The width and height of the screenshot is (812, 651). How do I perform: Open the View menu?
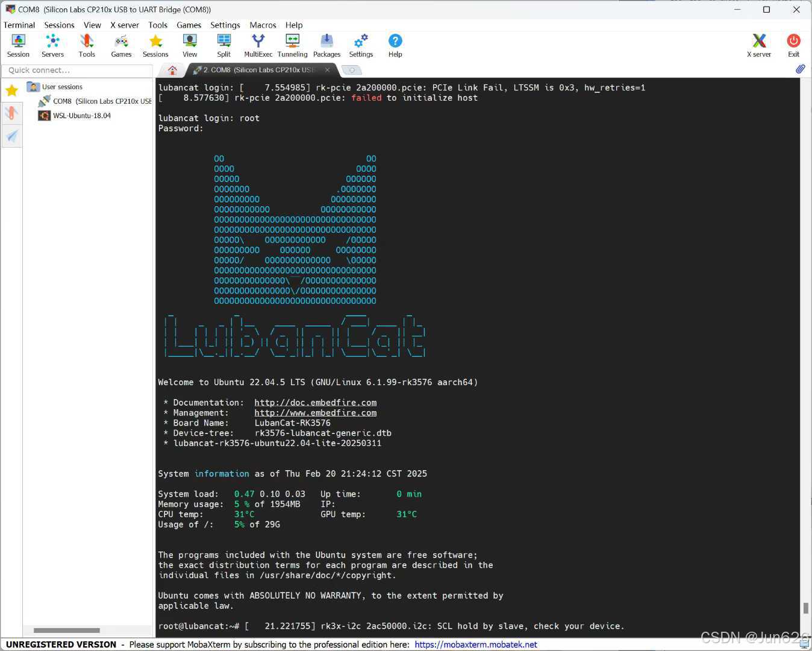(92, 25)
